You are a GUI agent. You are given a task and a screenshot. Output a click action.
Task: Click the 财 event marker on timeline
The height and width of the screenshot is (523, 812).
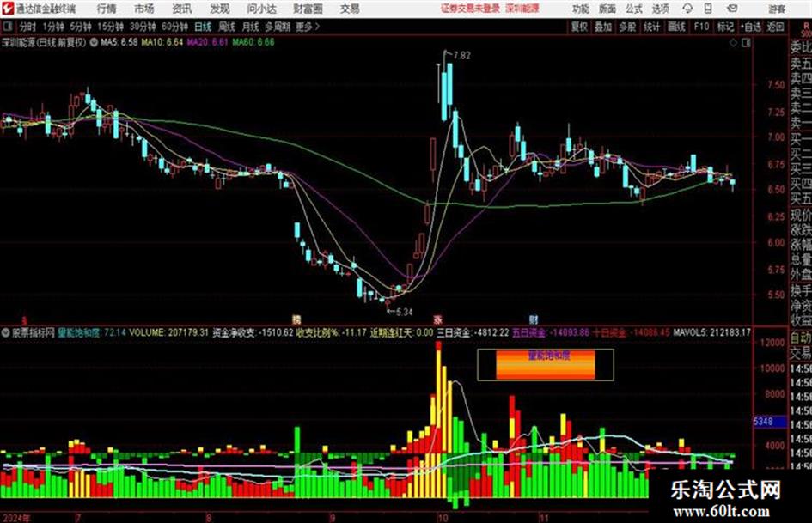point(534,319)
